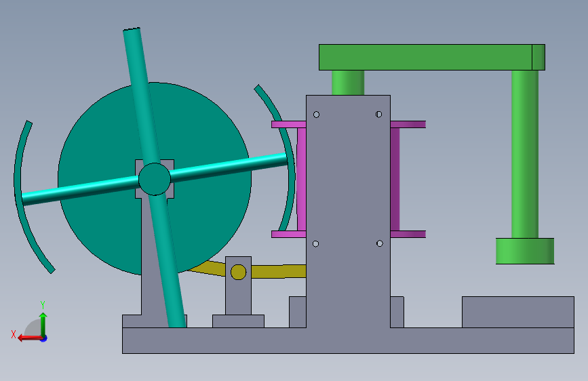The image size is (588, 381).
Task: Select the lower magenta flange left of housing
Action: coord(289,235)
